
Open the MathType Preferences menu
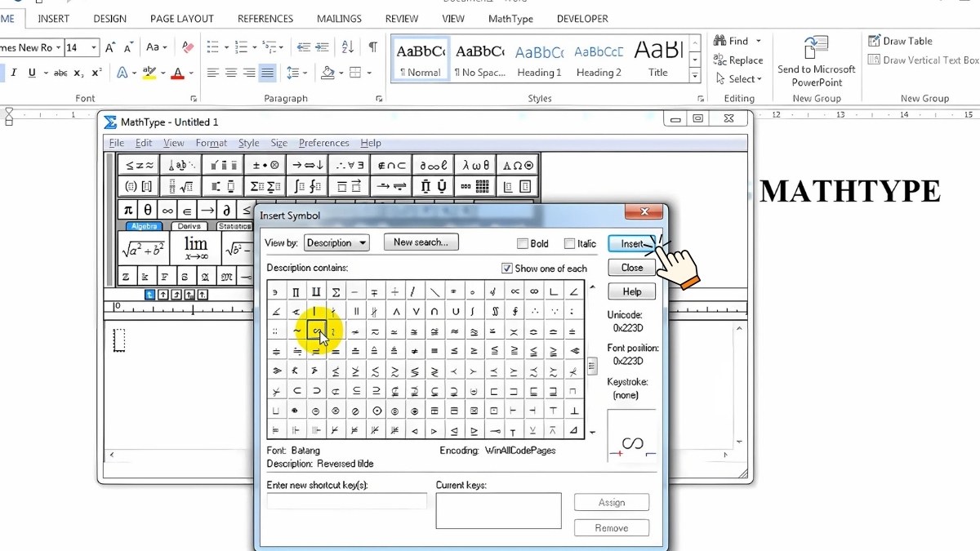click(323, 143)
